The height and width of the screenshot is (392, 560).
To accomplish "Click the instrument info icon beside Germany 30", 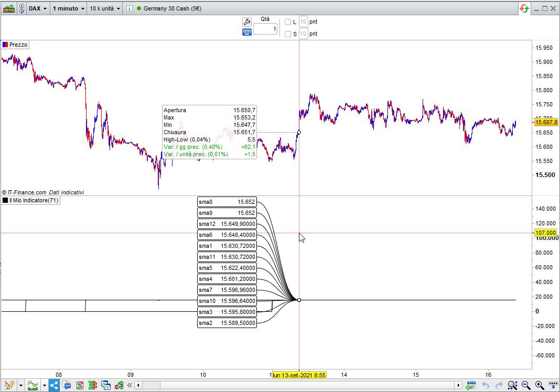I will tap(130, 8).
